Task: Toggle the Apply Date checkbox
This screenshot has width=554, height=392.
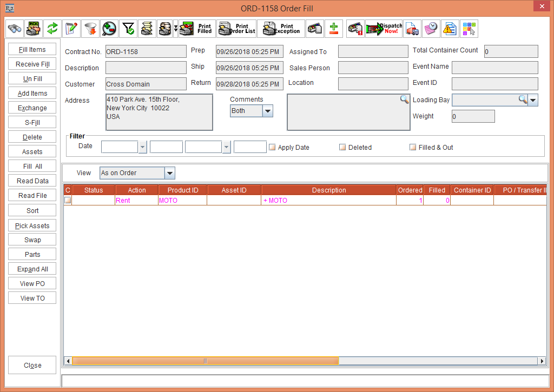Action: click(272, 147)
